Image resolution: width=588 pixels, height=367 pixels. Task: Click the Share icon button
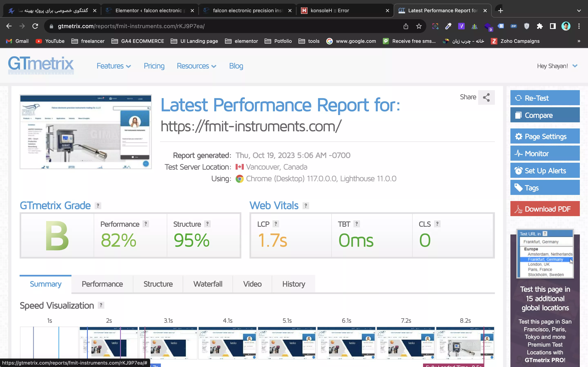[x=486, y=97]
